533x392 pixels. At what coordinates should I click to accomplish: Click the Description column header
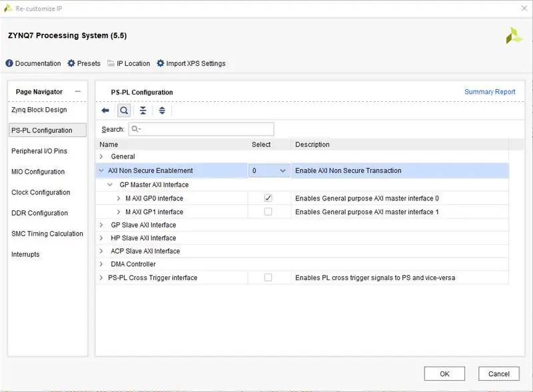312,144
